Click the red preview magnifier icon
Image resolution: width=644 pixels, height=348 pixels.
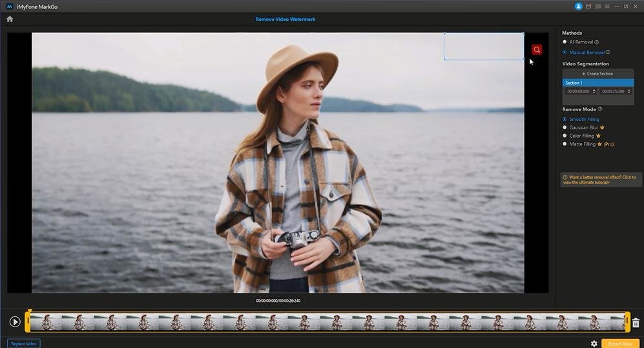click(537, 50)
